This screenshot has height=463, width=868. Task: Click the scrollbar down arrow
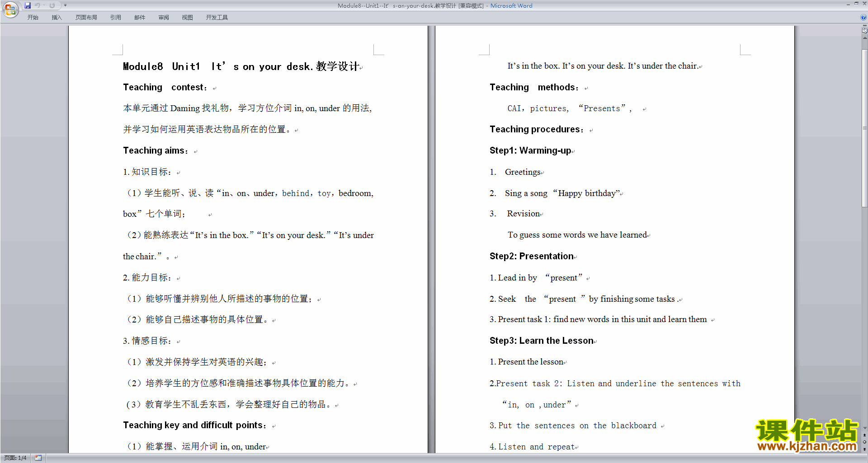point(864,428)
